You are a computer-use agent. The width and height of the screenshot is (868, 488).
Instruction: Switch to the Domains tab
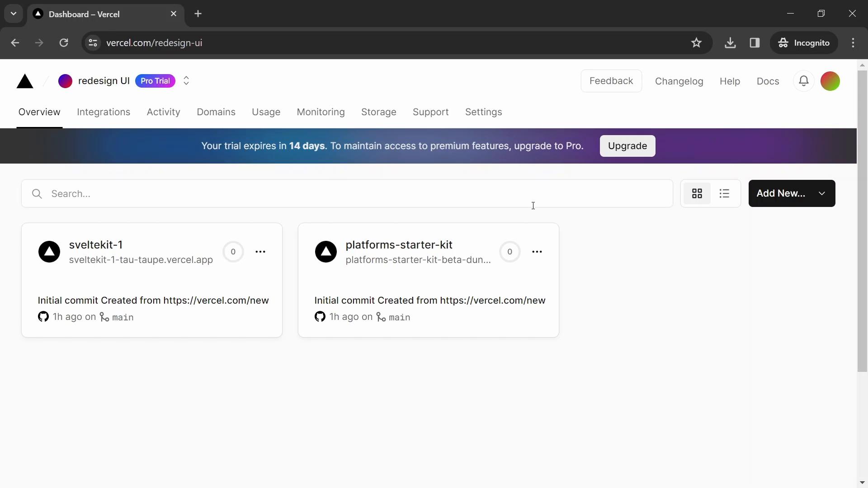[x=217, y=112]
